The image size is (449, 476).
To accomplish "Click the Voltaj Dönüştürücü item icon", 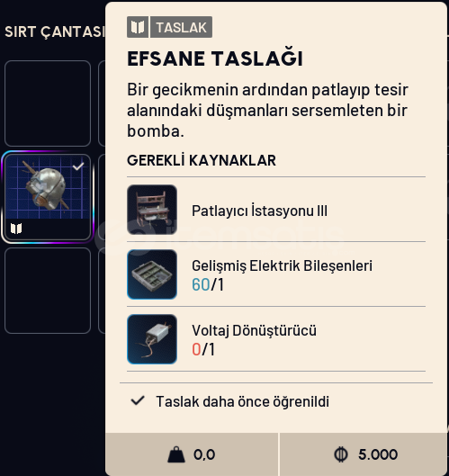I will pos(152,339).
